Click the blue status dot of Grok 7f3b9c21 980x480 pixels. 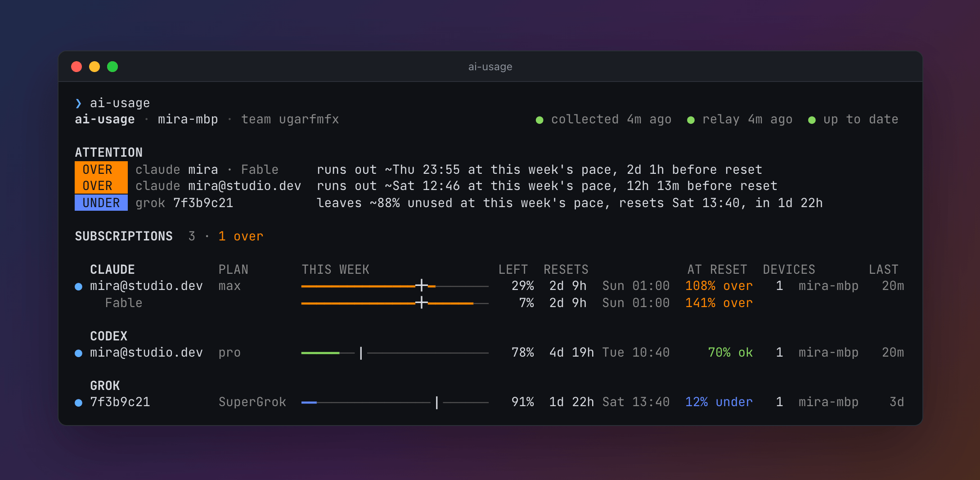78,403
